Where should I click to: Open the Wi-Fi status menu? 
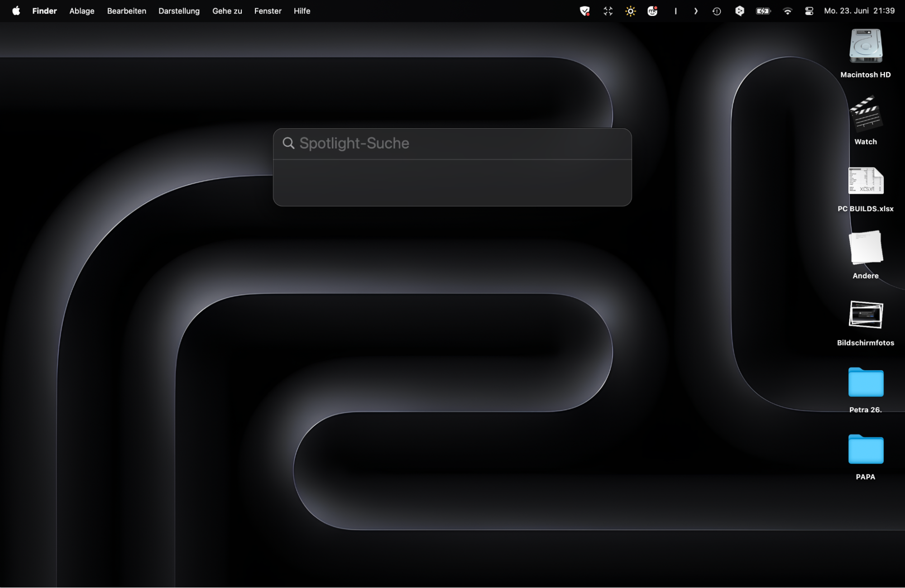tap(787, 11)
